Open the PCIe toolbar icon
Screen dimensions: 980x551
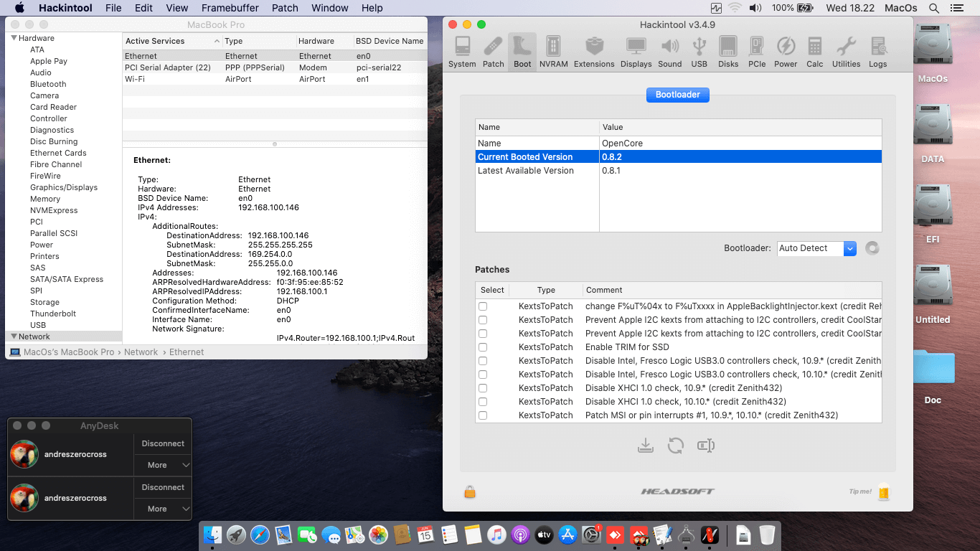[x=756, y=52]
